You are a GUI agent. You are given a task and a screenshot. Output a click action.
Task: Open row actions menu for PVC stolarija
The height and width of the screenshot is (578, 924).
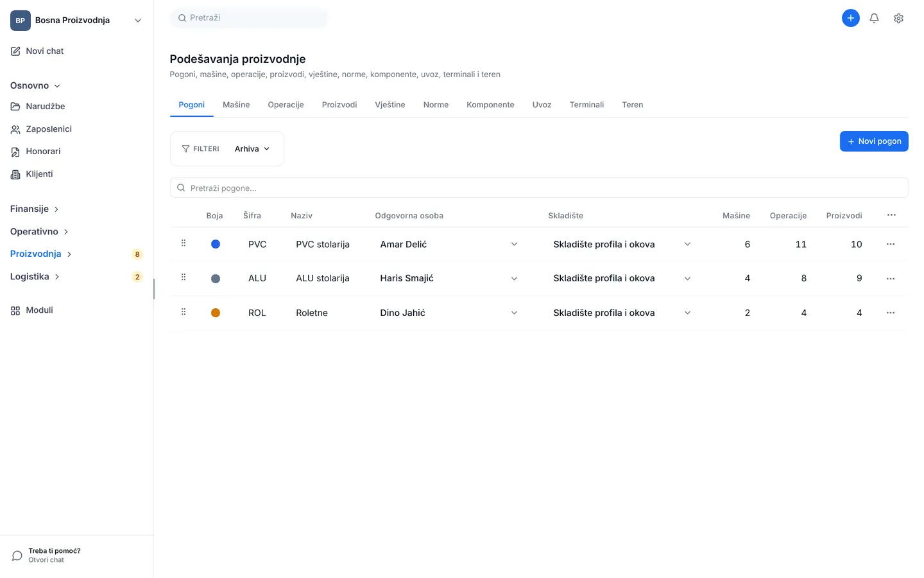(891, 244)
